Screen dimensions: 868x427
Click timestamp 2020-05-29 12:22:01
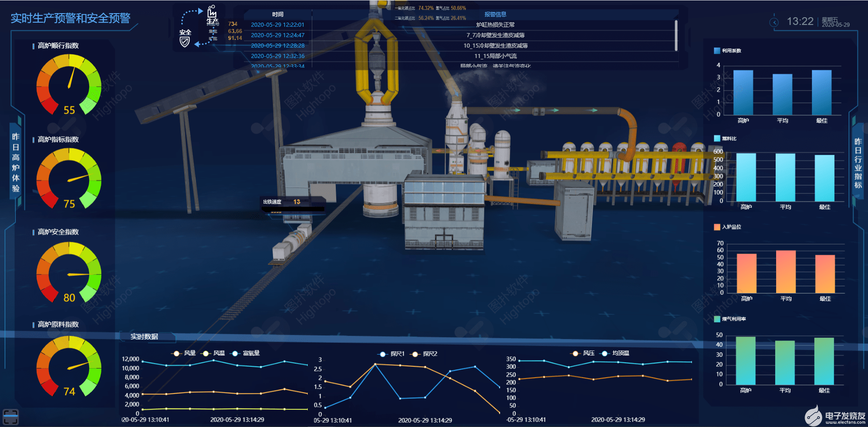tap(277, 25)
